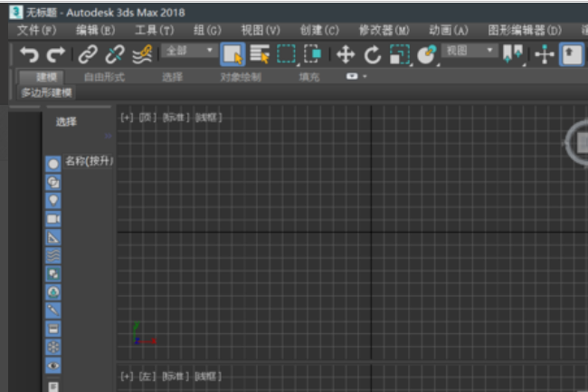The image size is (588, 392).
Task: Click the Unlink Selection icon
Action: point(114,55)
